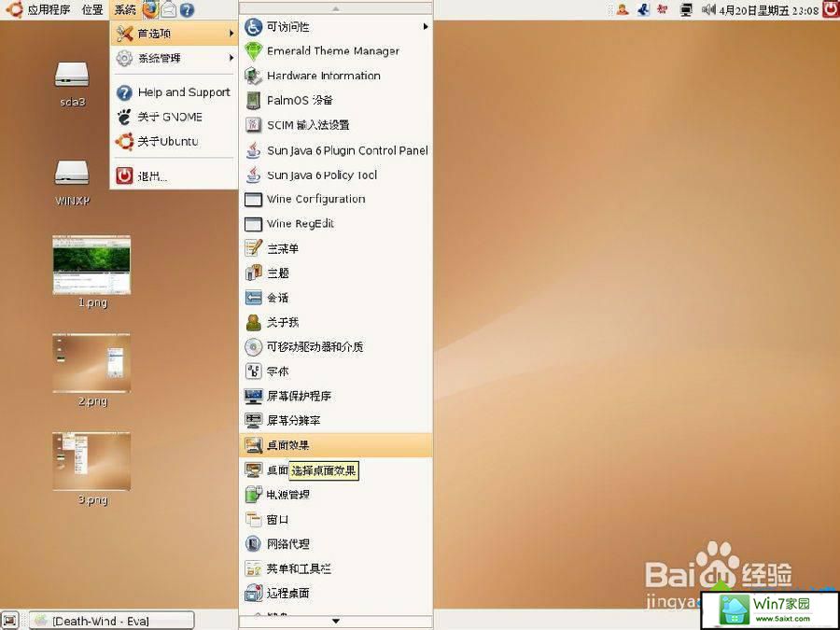
Task: Open 关于我 personal info entry
Action: 336,323
